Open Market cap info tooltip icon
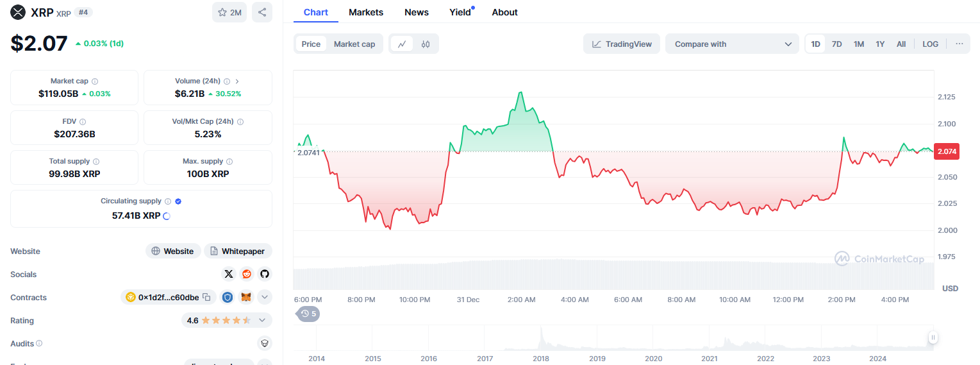Viewport: 980px width, 365px height. [x=95, y=81]
